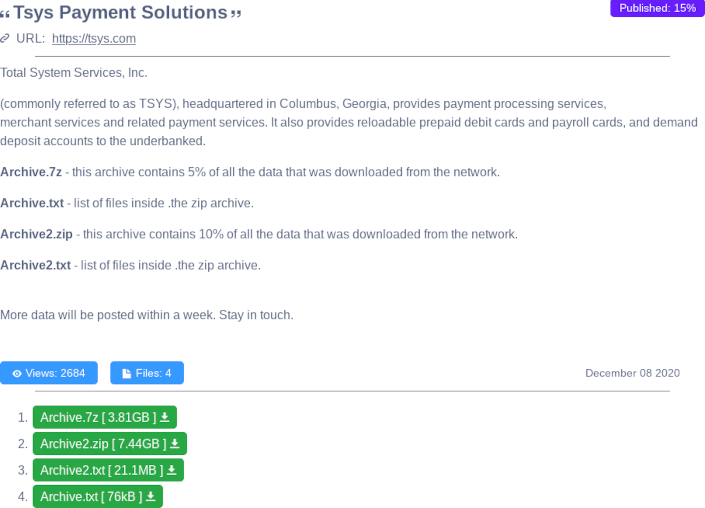
Task: Click the eye icon in Views button
Action: click(17, 374)
